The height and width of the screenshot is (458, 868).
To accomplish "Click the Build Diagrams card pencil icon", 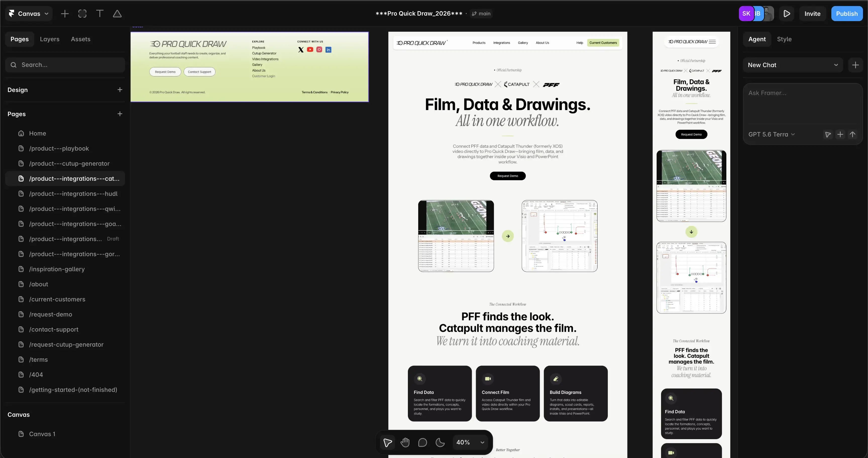I will pyautogui.click(x=556, y=379).
